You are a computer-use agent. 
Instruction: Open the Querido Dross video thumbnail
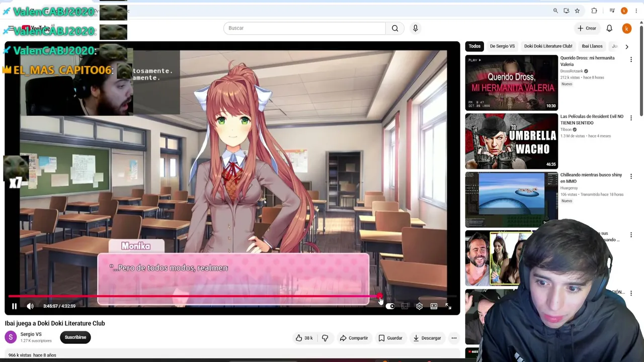pyautogui.click(x=511, y=83)
